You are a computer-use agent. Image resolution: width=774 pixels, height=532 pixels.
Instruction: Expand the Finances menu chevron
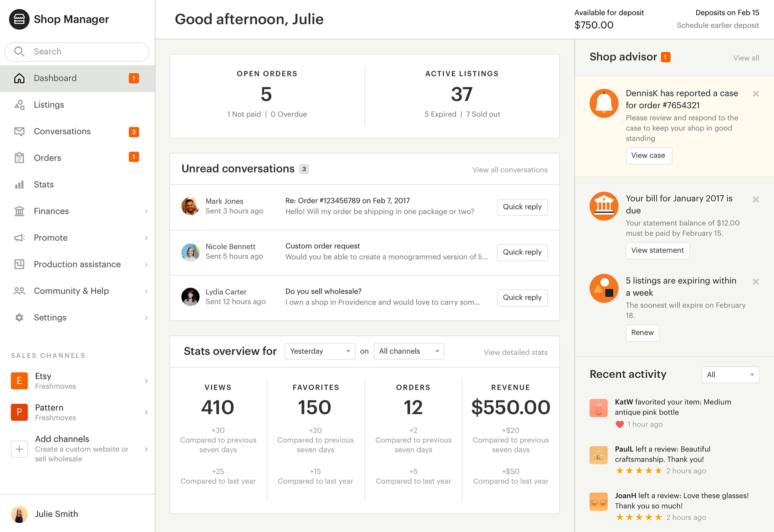[x=146, y=212]
